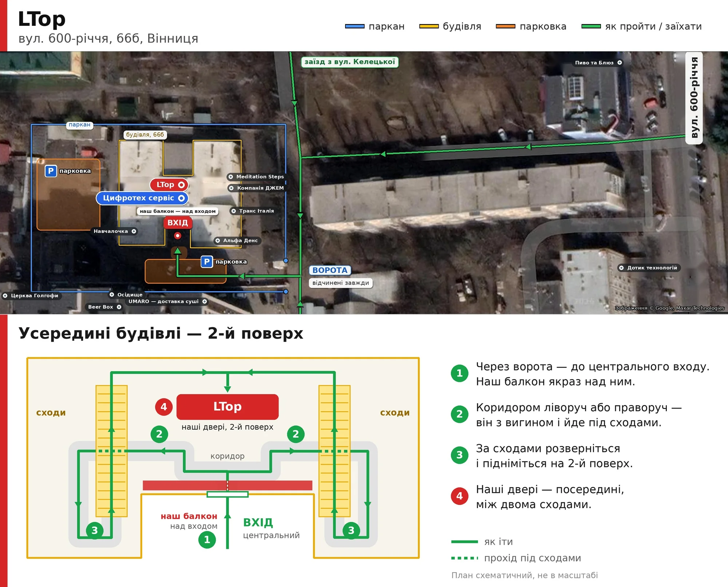Click the прохід під сходами legend text

[533, 558]
